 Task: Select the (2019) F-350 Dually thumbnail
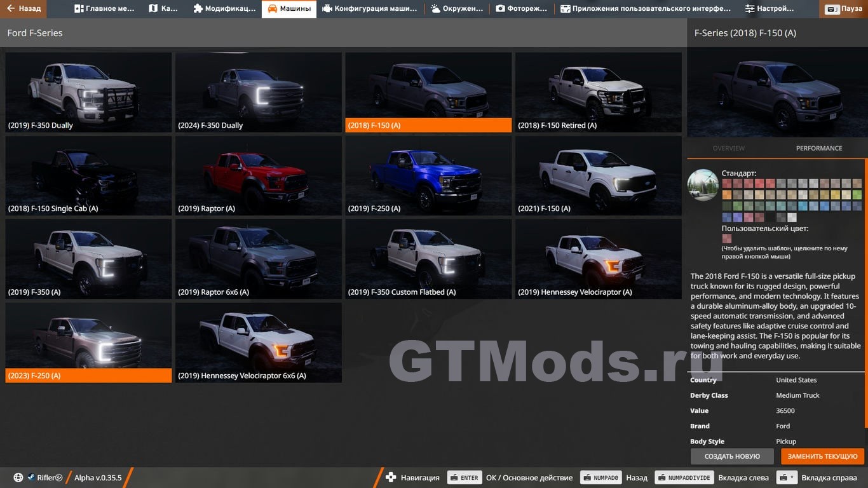tap(88, 92)
